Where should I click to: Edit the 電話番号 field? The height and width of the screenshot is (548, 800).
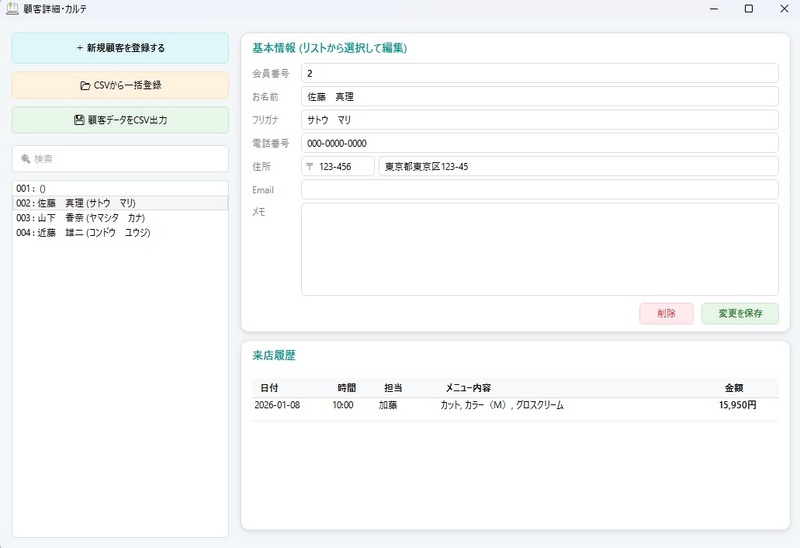[539, 143]
